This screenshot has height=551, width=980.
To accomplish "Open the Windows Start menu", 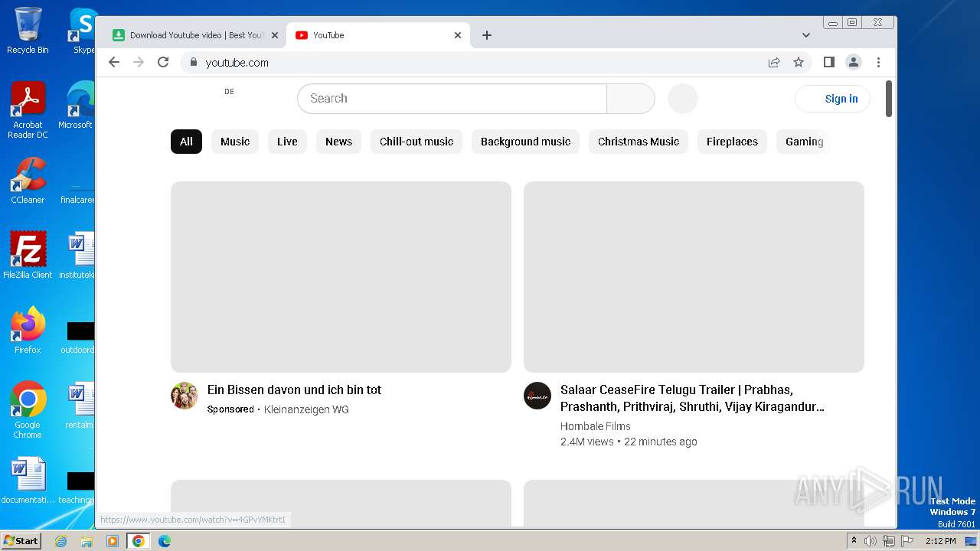I will (21, 540).
